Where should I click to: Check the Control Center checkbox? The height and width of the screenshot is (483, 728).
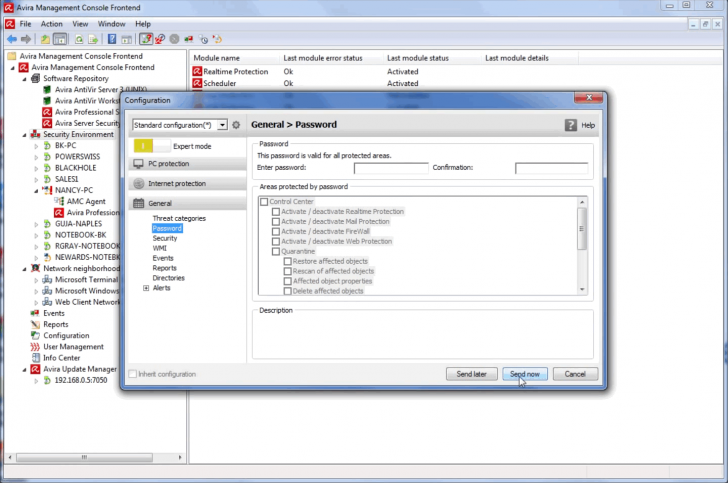[x=264, y=202]
